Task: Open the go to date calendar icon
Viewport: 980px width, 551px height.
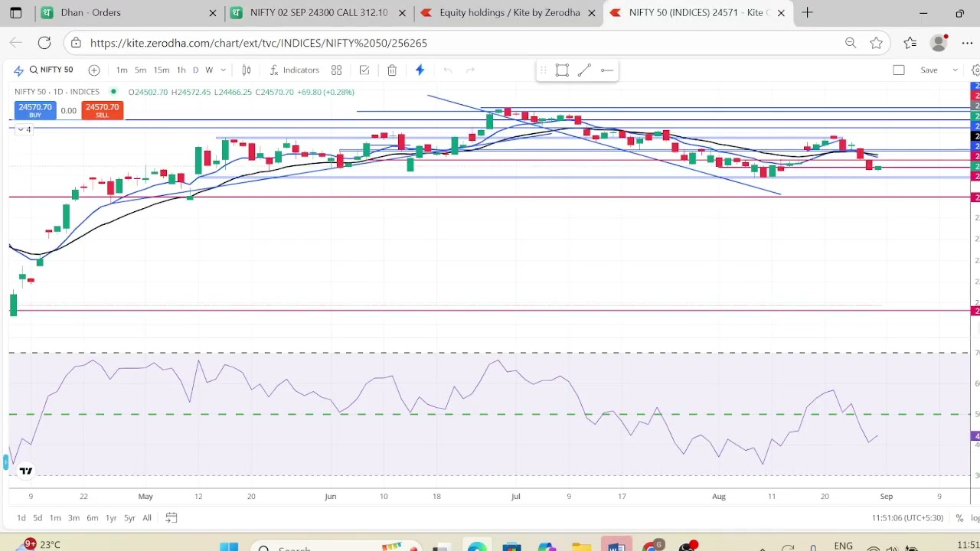Action: click(171, 518)
